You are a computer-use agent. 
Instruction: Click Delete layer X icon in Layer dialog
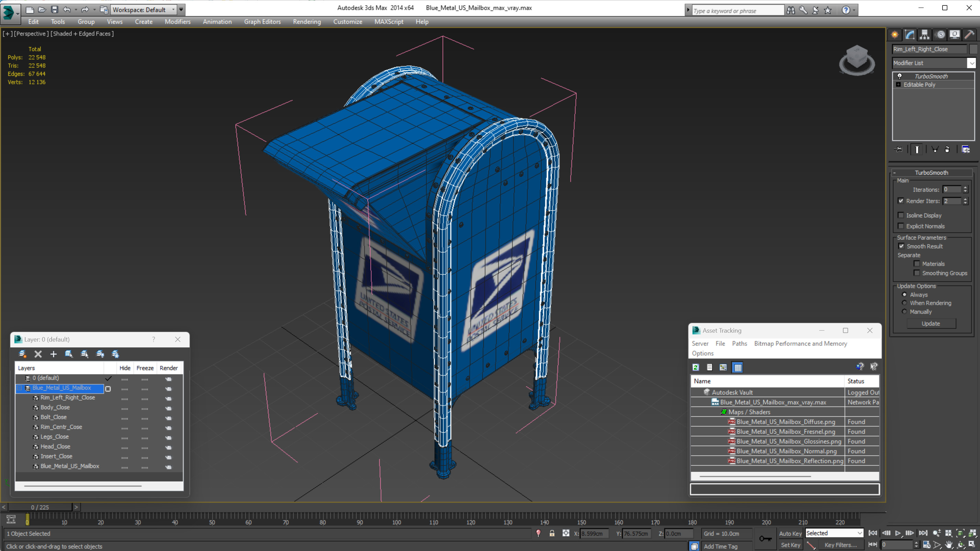click(38, 354)
